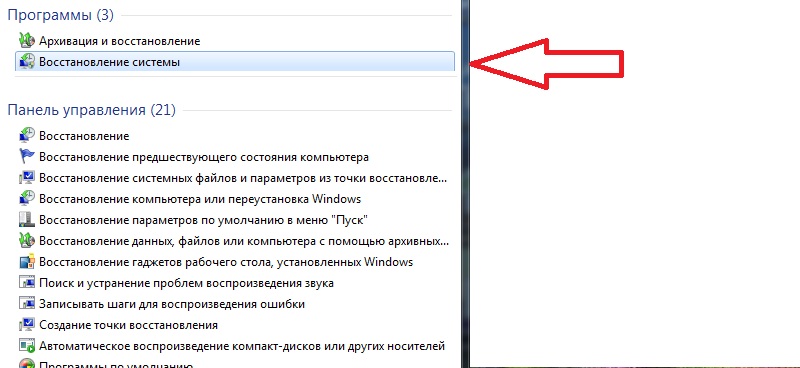800x368 pixels.
Task: Open Архивация и восстановление
Action: (119, 41)
